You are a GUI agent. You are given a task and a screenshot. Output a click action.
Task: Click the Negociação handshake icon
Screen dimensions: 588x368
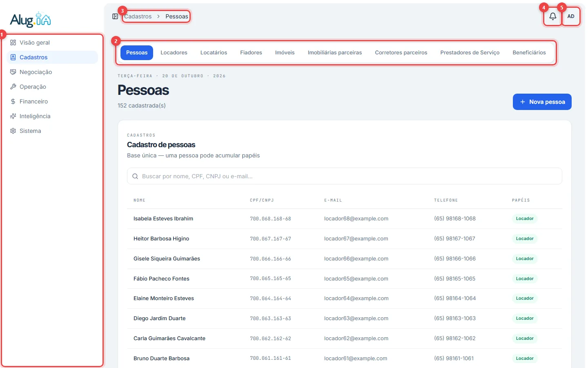(x=13, y=72)
